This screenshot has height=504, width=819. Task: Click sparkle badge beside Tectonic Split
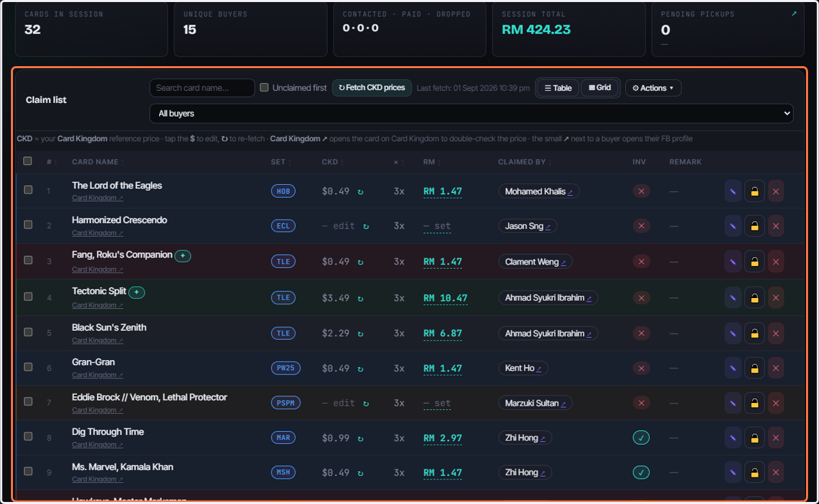tap(136, 292)
